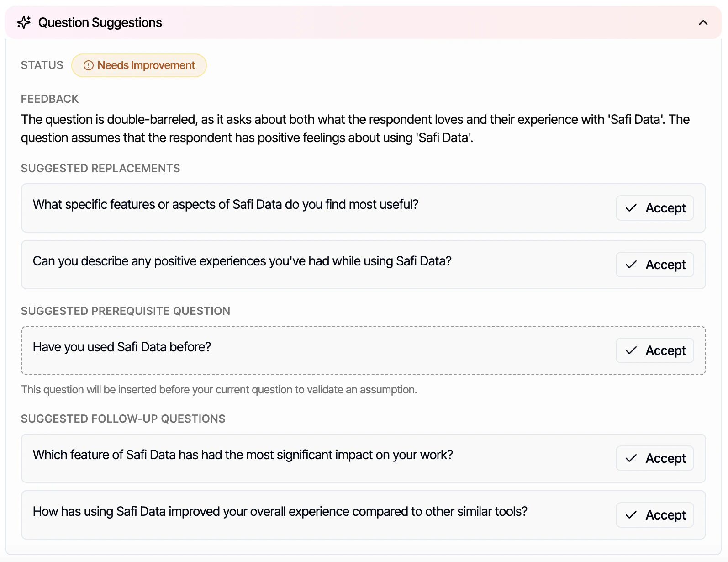The width and height of the screenshot is (728, 562).
Task: Collapse the Question Suggestions panel chevron
Action: 703,22
